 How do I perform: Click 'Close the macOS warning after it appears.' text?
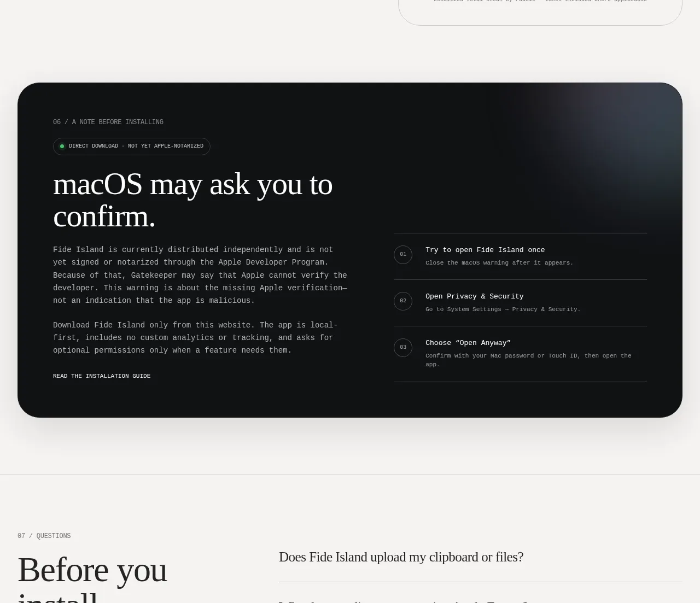[x=499, y=263]
